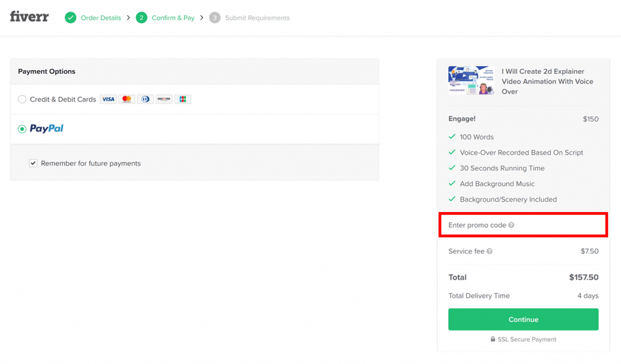The width and height of the screenshot is (621, 364).
Task: Select the JCB card icon
Action: [x=183, y=99]
